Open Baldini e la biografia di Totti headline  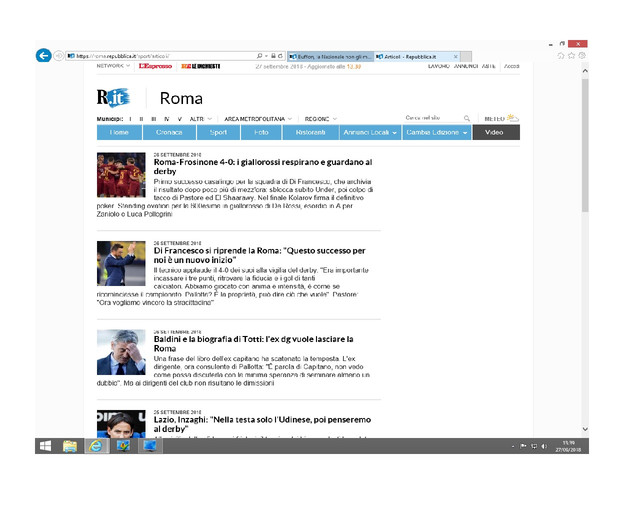coord(253,344)
